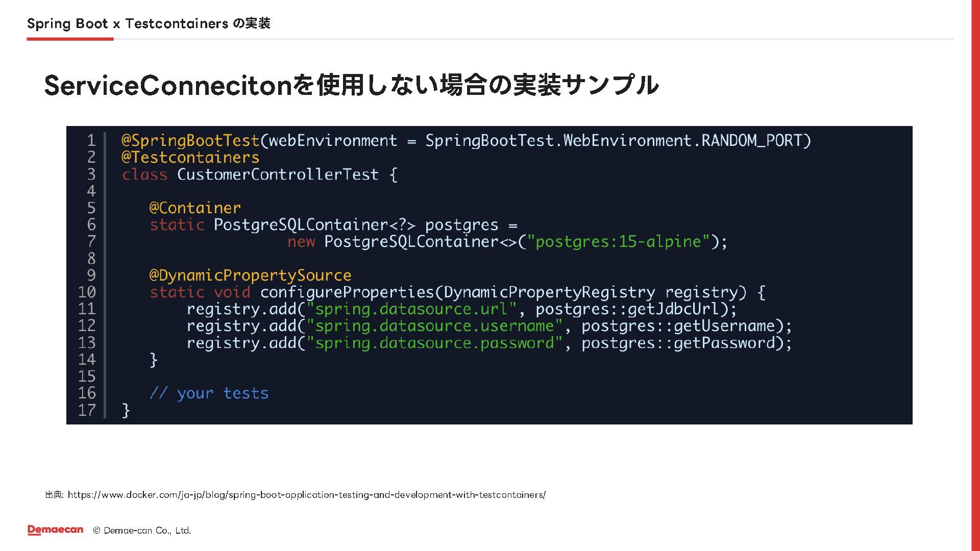Open the docker.com blog source link
This screenshot has height=551, width=980.
[306, 494]
